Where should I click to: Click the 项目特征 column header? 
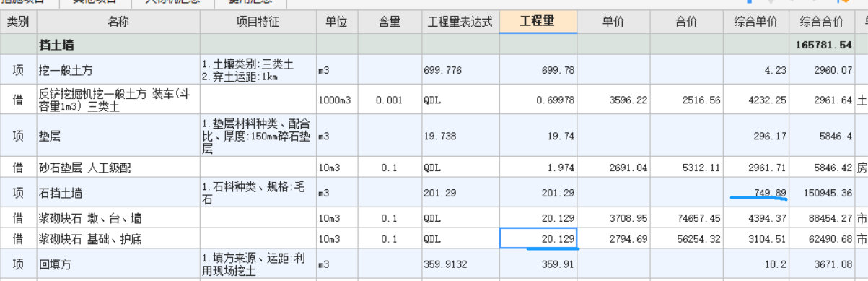pos(258,22)
